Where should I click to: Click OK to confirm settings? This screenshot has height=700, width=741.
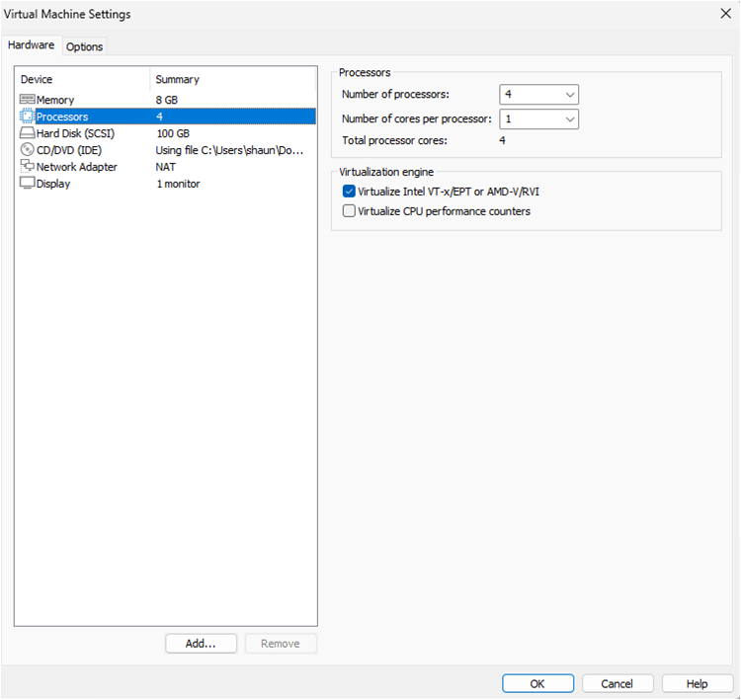536,683
